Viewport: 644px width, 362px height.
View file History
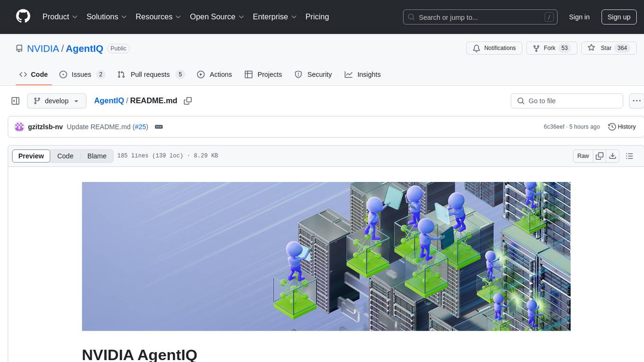click(x=622, y=127)
